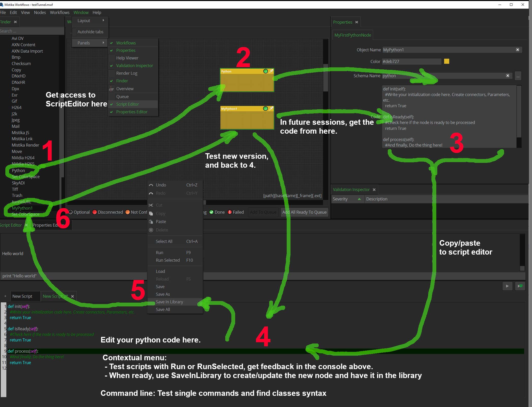This screenshot has width=532, height=407.
Task: Click the MyPython1 node status circle
Action: (x=266, y=109)
